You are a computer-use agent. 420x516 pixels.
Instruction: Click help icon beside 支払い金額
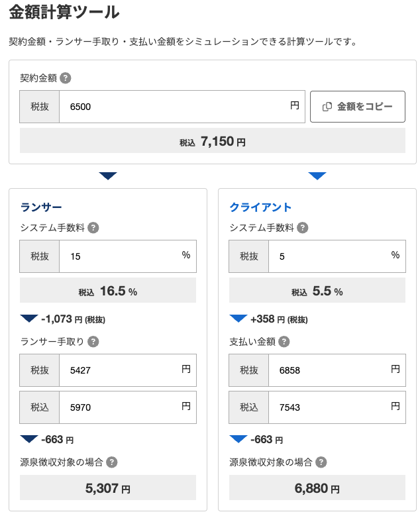pyautogui.click(x=284, y=342)
